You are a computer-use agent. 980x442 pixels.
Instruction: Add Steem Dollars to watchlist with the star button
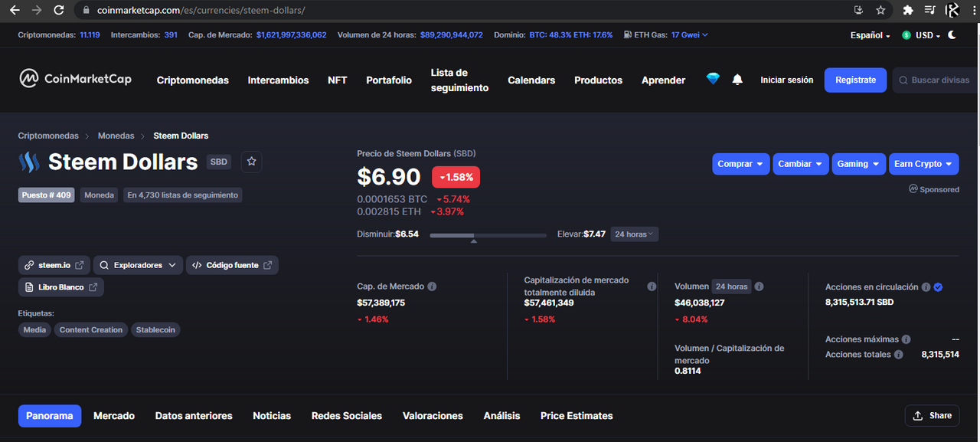pyautogui.click(x=252, y=162)
